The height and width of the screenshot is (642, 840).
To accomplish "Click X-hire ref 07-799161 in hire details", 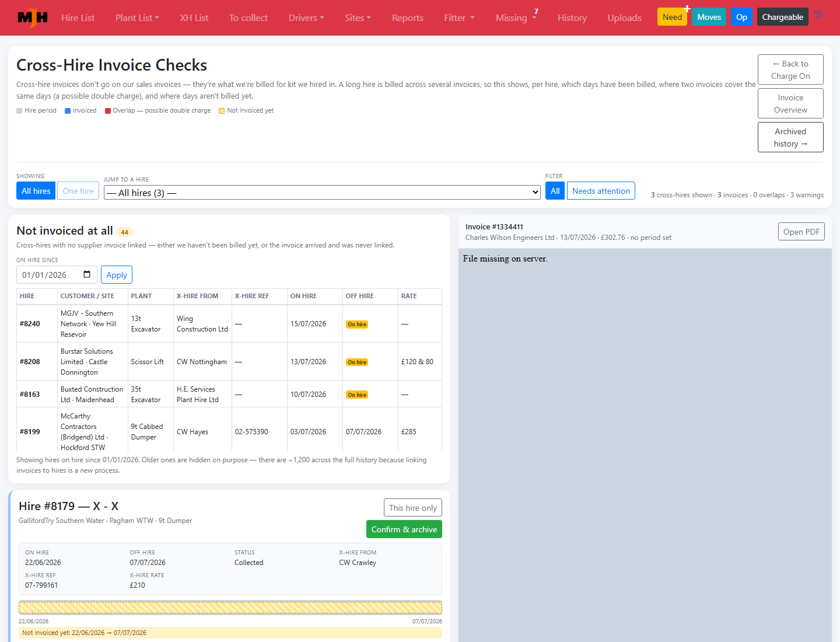I will [x=41, y=585].
